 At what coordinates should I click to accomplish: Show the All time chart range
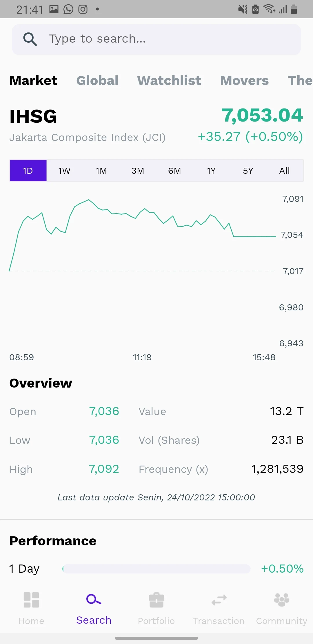click(x=284, y=171)
